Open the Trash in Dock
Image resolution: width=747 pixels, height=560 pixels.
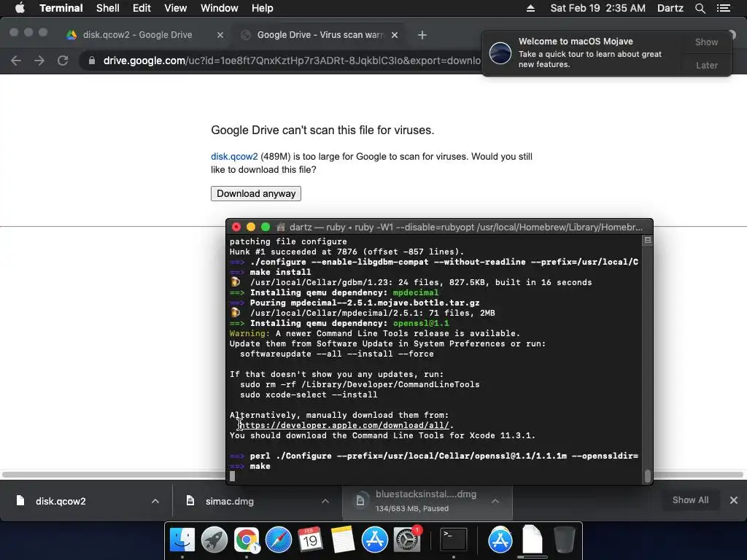565,540
